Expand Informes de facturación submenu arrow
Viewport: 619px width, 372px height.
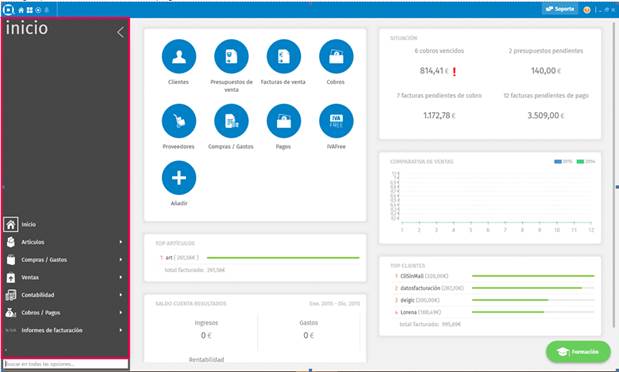(121, 331)
